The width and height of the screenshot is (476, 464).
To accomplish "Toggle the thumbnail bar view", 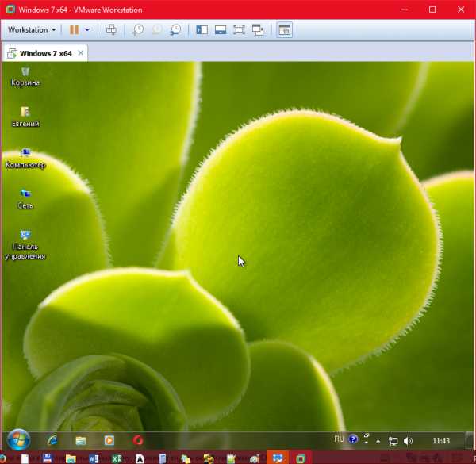I will [x=221, y=29].
